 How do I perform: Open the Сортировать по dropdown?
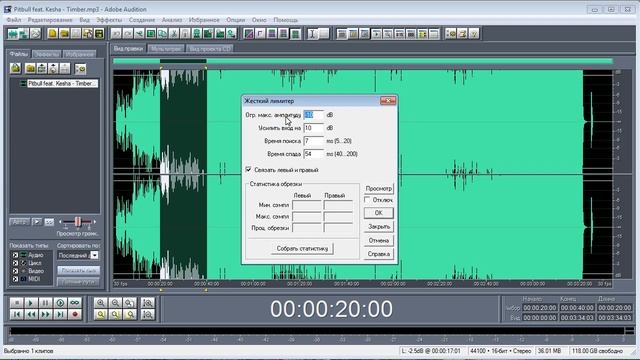click(x=94, y=256)
